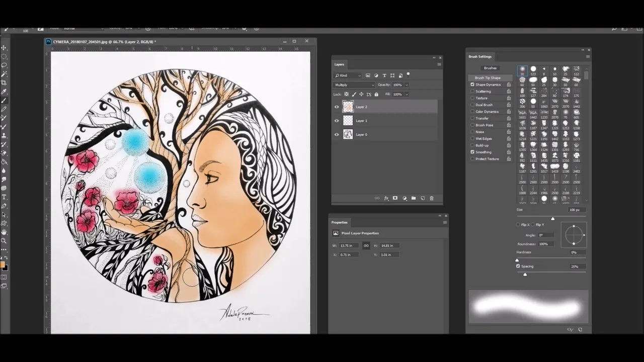
Task: Hide Layer 0 visibility
Action: (337, 134)
